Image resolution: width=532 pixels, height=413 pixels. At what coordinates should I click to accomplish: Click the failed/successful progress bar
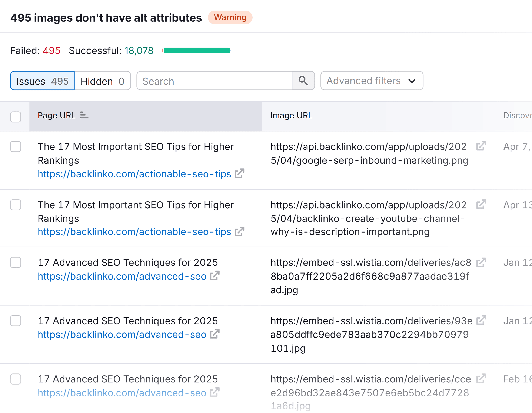(x=196, y=50)
